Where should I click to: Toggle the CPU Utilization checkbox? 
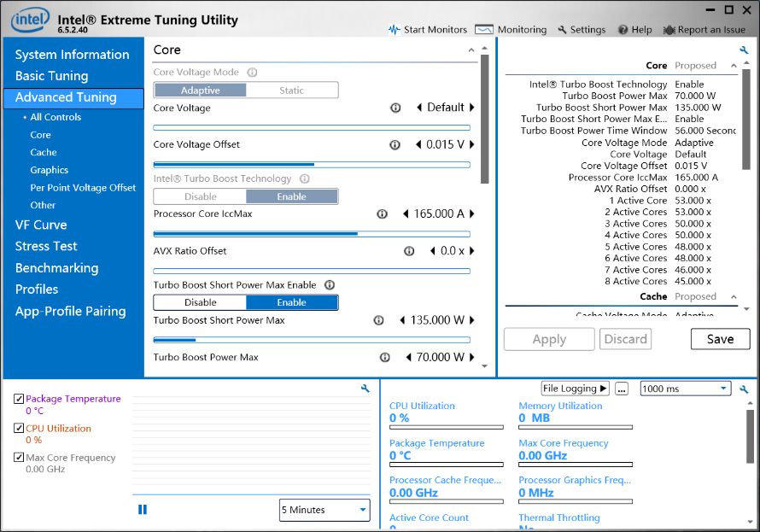19,429
